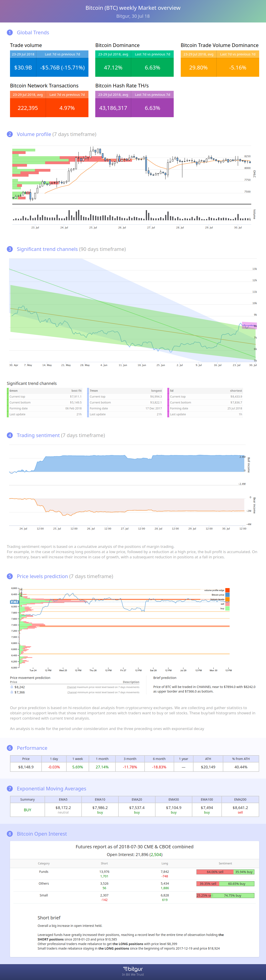266x980 pixels.
Task: Click the number 1 Global Trends badge
Action: tap(10, 32)
